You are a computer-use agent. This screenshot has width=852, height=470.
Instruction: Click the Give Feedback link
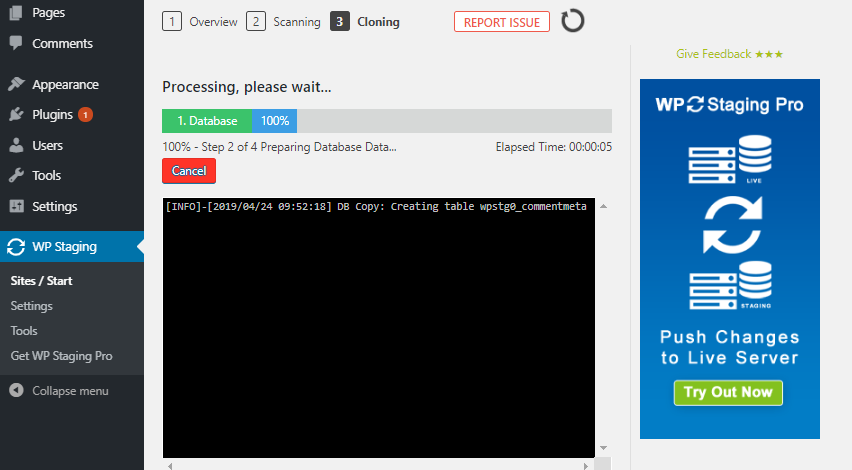tap(729, 54)
